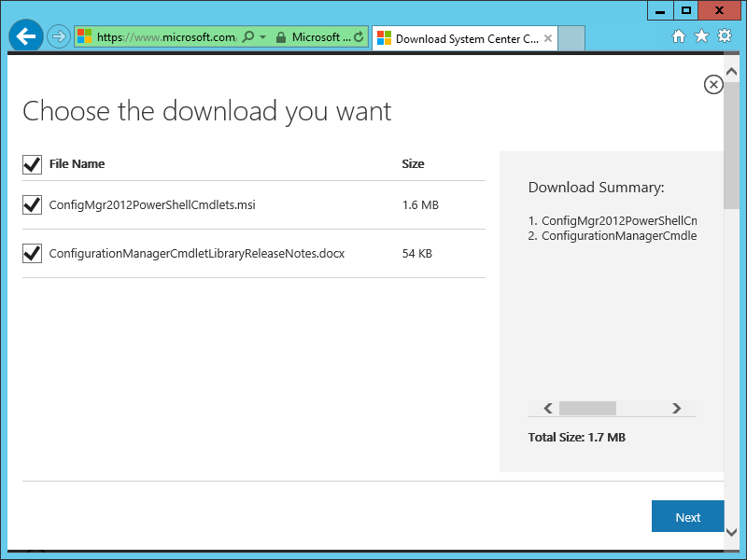The height and width of the screenshot is (560, 747).
Task: Click the page scroll up arrow
Action: [731, 72]
